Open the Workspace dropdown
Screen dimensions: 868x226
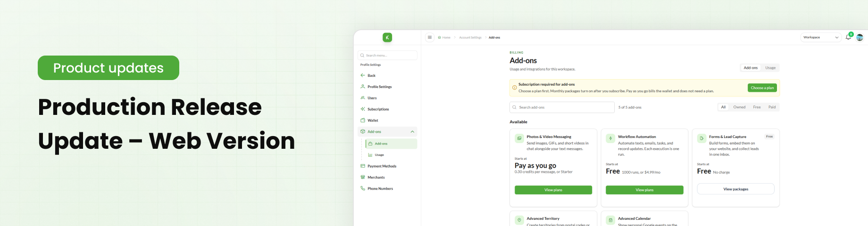(x=821, y=37)
